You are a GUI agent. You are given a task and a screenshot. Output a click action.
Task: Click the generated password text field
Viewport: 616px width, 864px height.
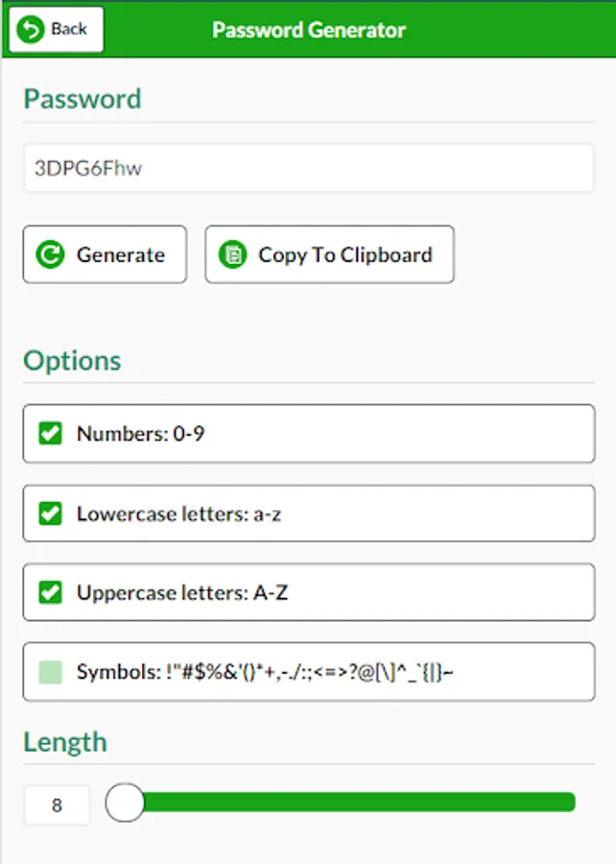coord(307,169)
